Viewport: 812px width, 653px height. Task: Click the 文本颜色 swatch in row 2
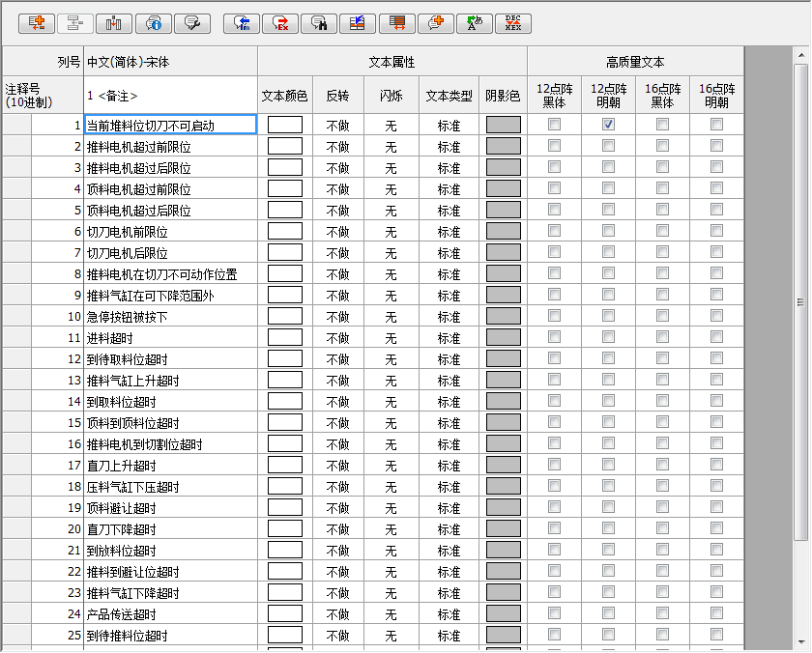click(284, 147)
